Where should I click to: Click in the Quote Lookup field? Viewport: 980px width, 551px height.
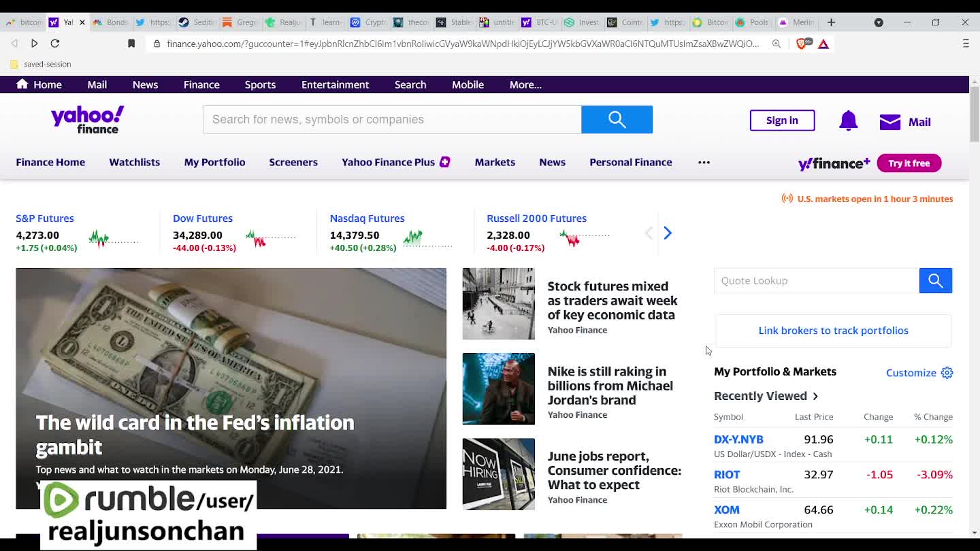(x=816, y=280)
